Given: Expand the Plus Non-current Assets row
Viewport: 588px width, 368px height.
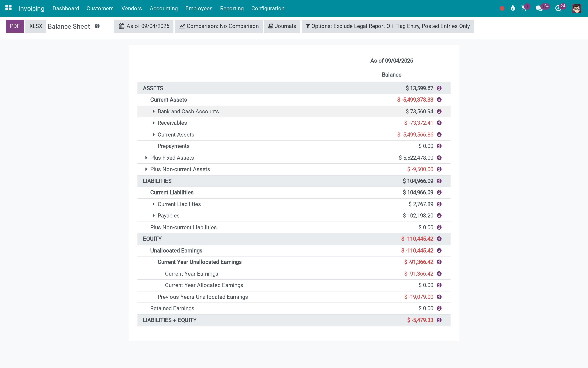Looking at the screenshot, I should 146,169.
